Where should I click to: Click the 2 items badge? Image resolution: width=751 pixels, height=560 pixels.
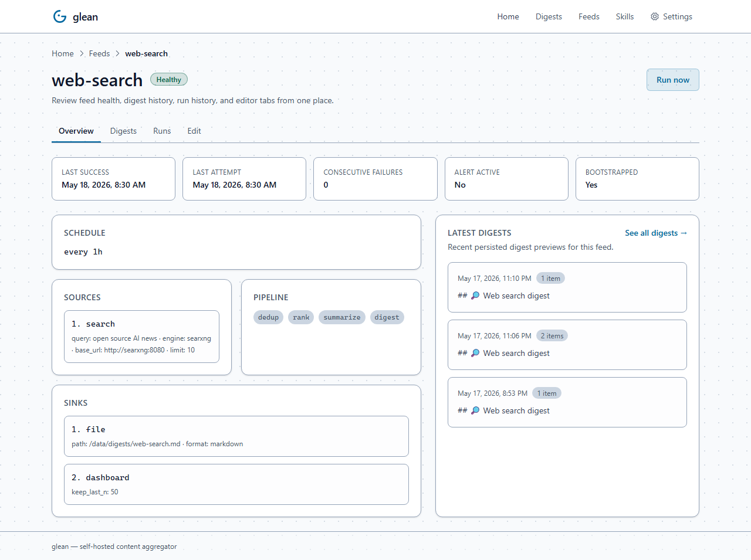tap(552, 336)
